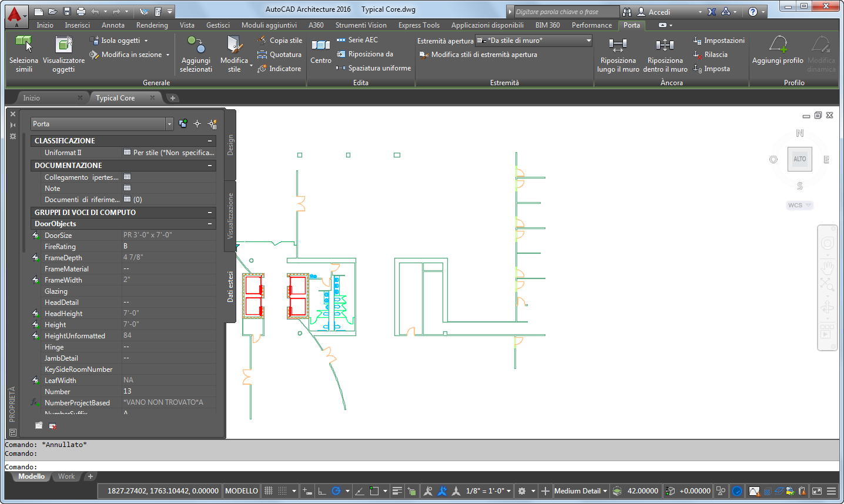844x504 pixels.
Task: Click the ALTO face of ViewCube
Action: click(799, 159)
